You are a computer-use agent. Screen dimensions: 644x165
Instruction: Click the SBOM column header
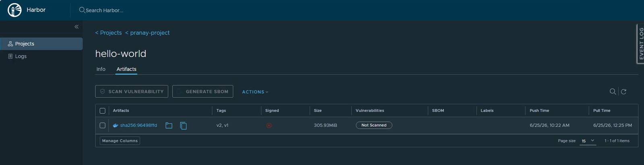pos(438,111)
